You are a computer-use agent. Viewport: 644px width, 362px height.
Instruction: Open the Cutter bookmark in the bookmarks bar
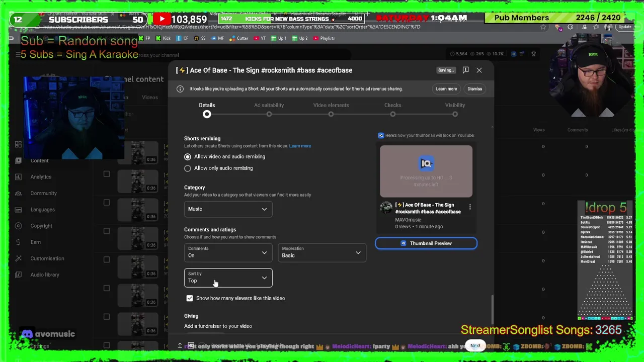pyautogui.click(x=239, y=38)
